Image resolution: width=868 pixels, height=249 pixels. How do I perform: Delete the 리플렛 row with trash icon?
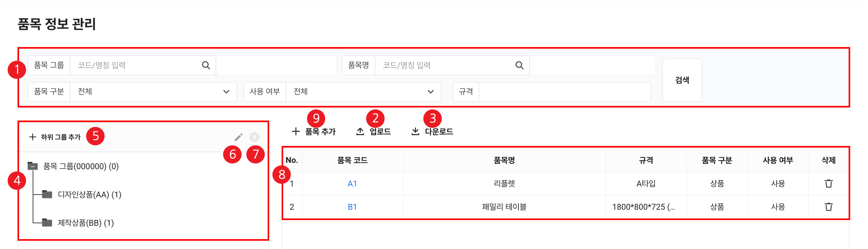[828, 183]
